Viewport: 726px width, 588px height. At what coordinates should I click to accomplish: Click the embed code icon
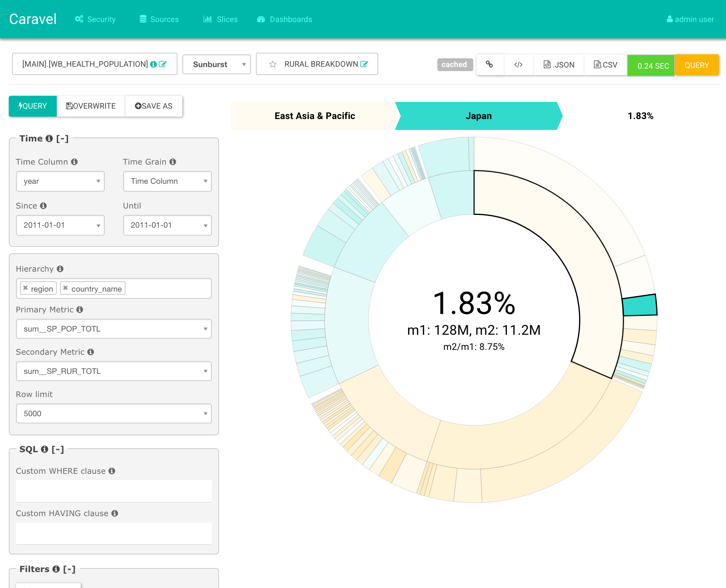(x=519, y=64)
